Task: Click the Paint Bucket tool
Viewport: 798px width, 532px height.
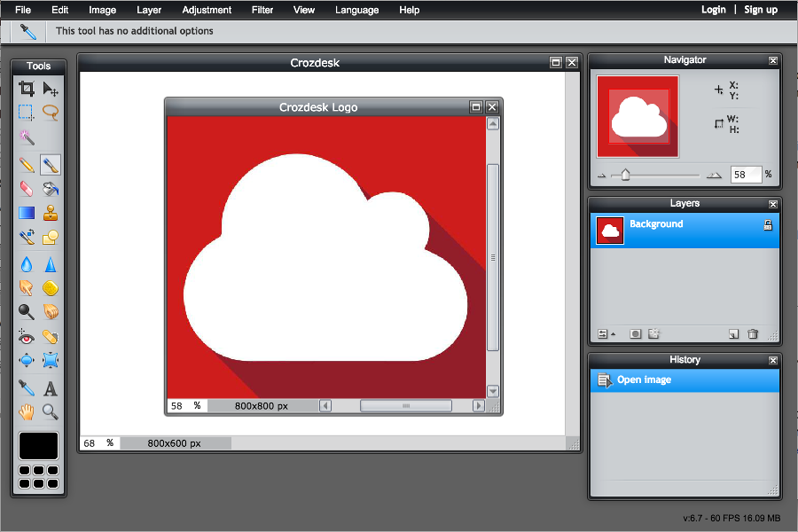Action: pyautogui.click(x=51, y=188)
